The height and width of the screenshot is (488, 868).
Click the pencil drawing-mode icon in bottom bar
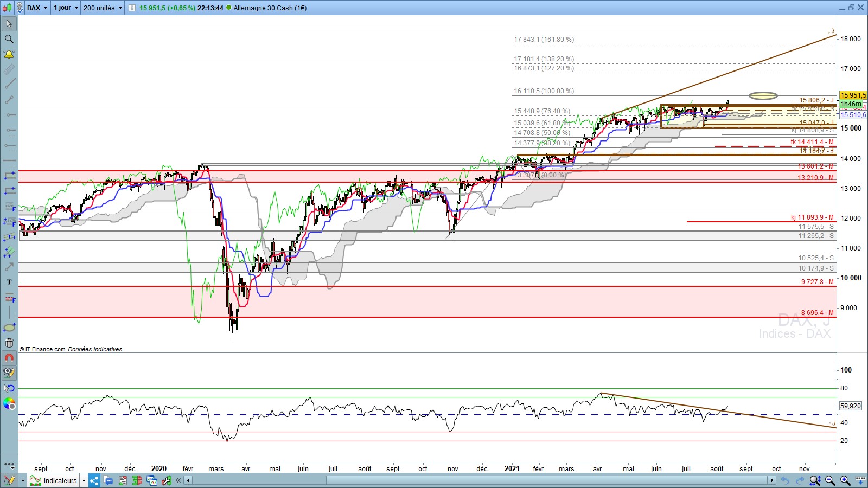click(9, 480)
